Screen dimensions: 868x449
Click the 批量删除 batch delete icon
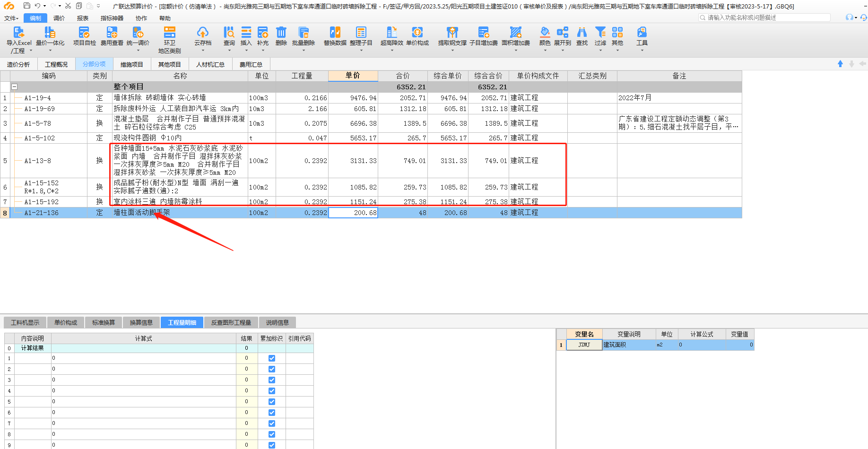tap(304, 32)
